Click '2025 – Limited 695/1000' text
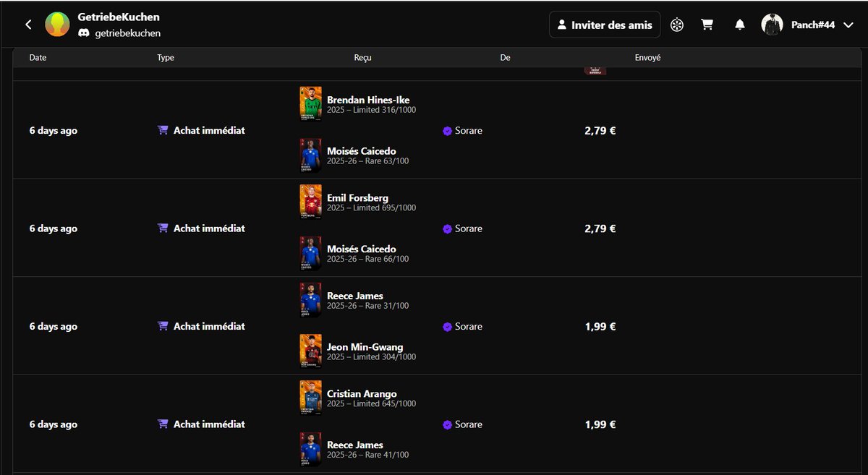 click(x=371, y=207)
